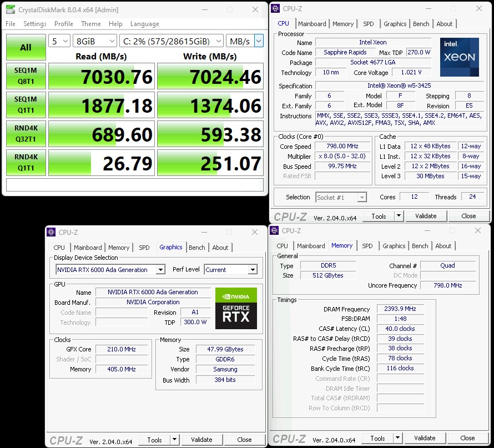Image resolution: width=494 pixels, height=448 pixels.
Task: Start the RND4K Q32T1 benchmark
Action: 26,134
